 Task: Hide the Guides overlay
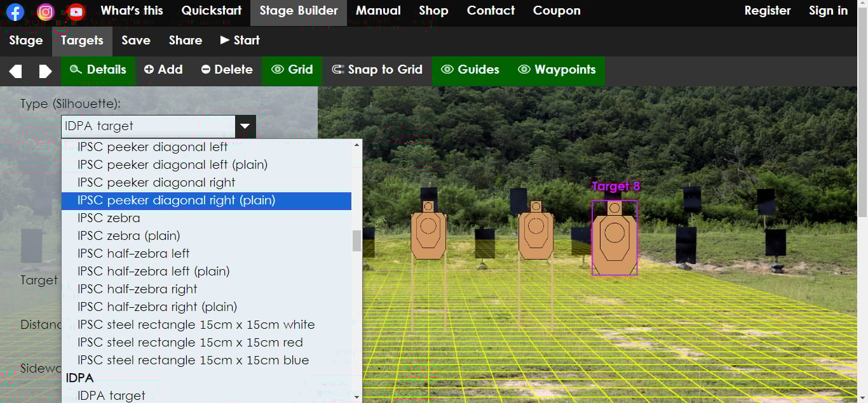[x=470, y=70]
